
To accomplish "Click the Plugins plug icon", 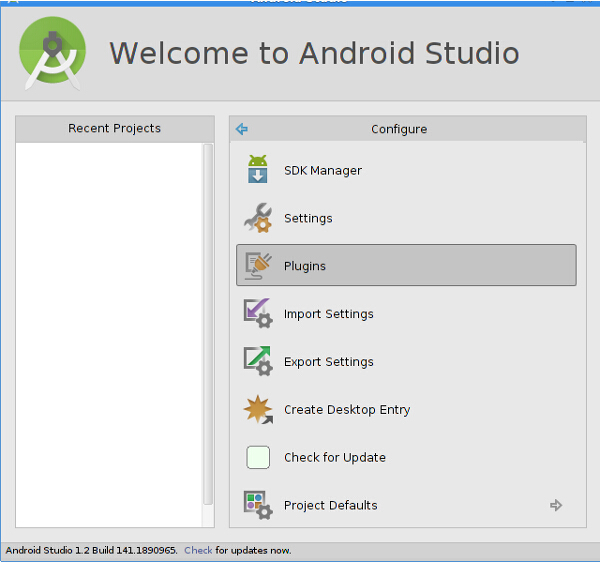I will point(258,266).
